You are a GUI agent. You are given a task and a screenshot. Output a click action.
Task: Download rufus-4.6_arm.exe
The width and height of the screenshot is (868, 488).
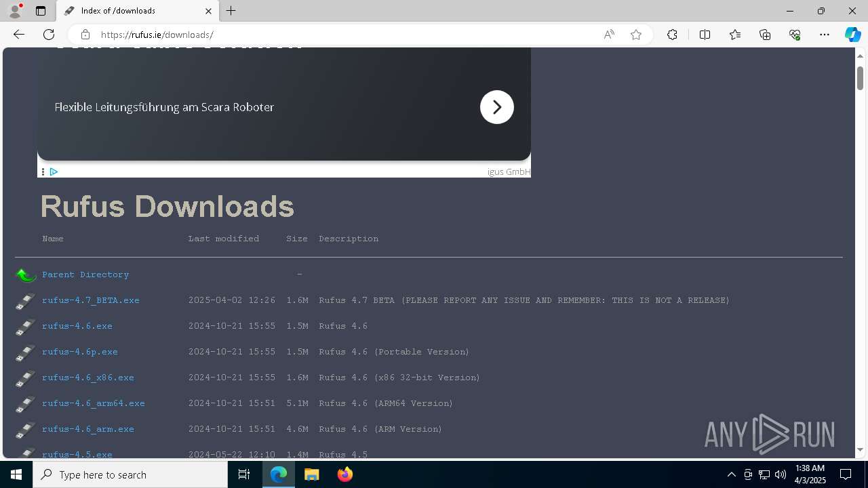tap(88, 429)
